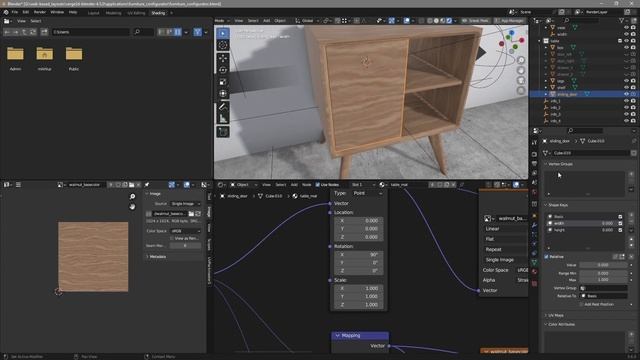
Task: Open the Modifiers wrench properties tab
Action: pos(534,224)
